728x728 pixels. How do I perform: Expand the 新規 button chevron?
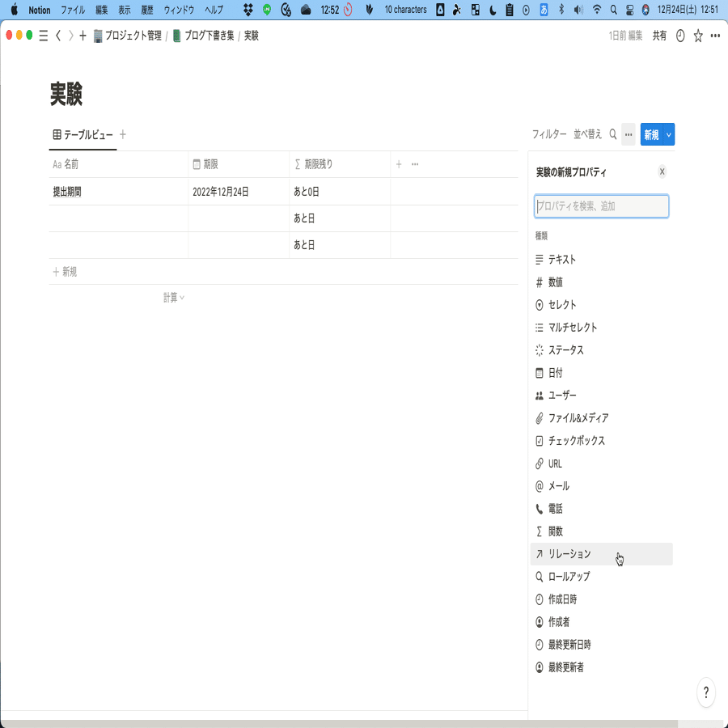(x=670, y=134)
